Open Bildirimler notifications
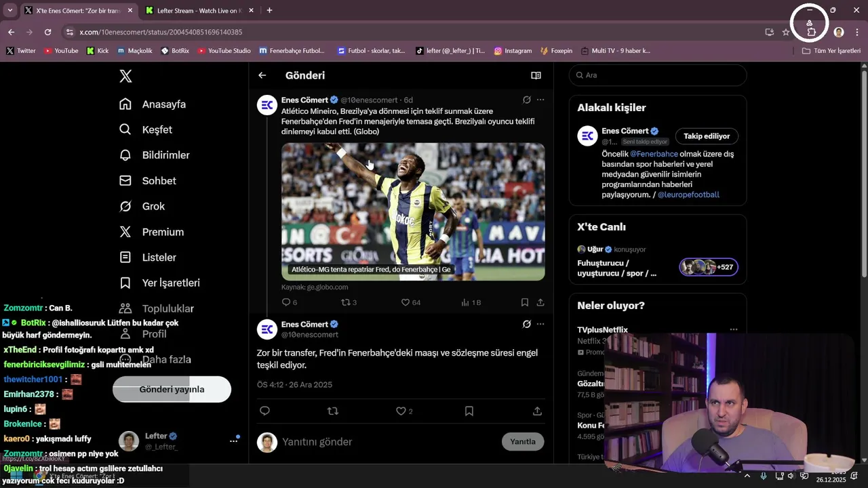 coord(155,155)
